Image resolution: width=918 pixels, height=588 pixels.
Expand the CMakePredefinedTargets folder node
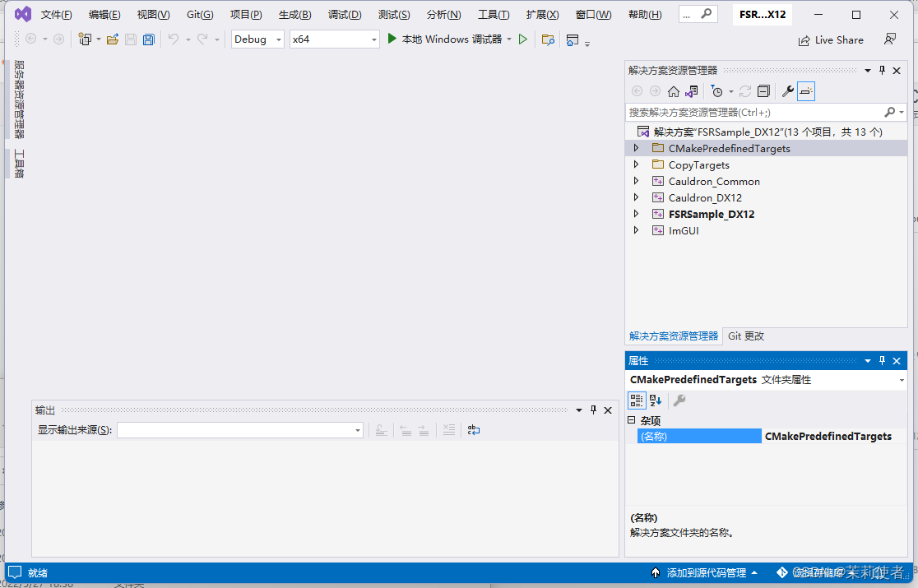(637, 148)
